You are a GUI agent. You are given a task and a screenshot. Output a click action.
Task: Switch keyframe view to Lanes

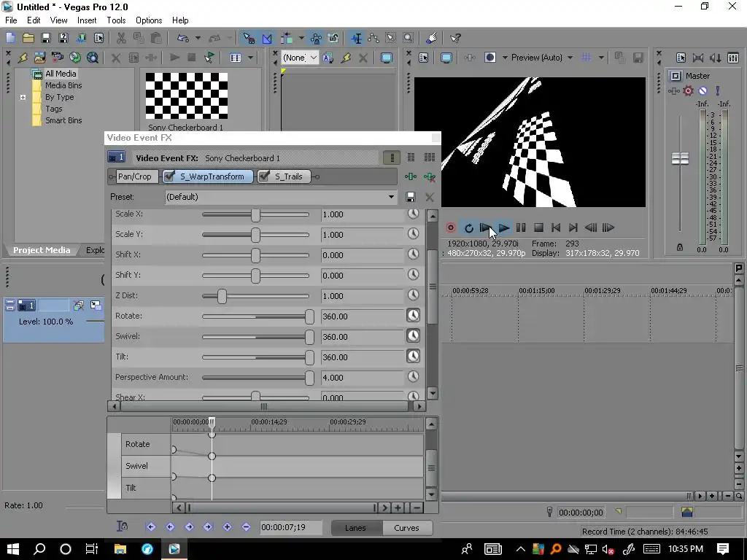tap(355, 528)
